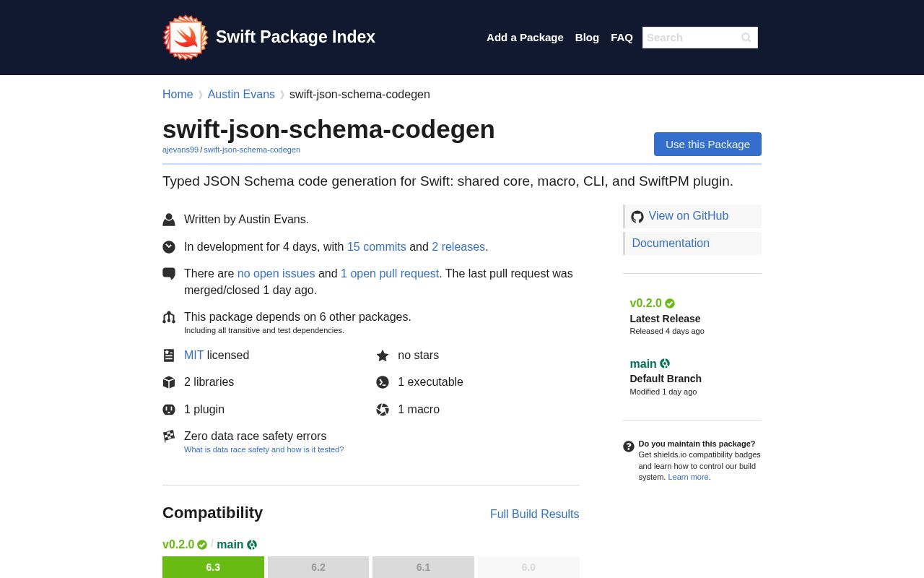Click 'This package depends on 6 other packages.'
924x578 pixels.
[x=297, y=317]
